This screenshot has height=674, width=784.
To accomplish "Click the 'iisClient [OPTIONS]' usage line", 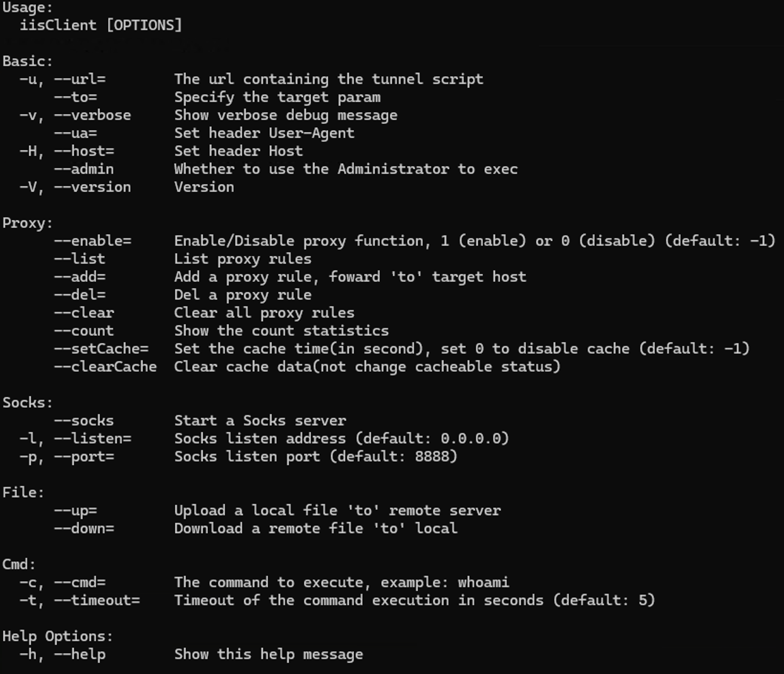I will (101, 25).
